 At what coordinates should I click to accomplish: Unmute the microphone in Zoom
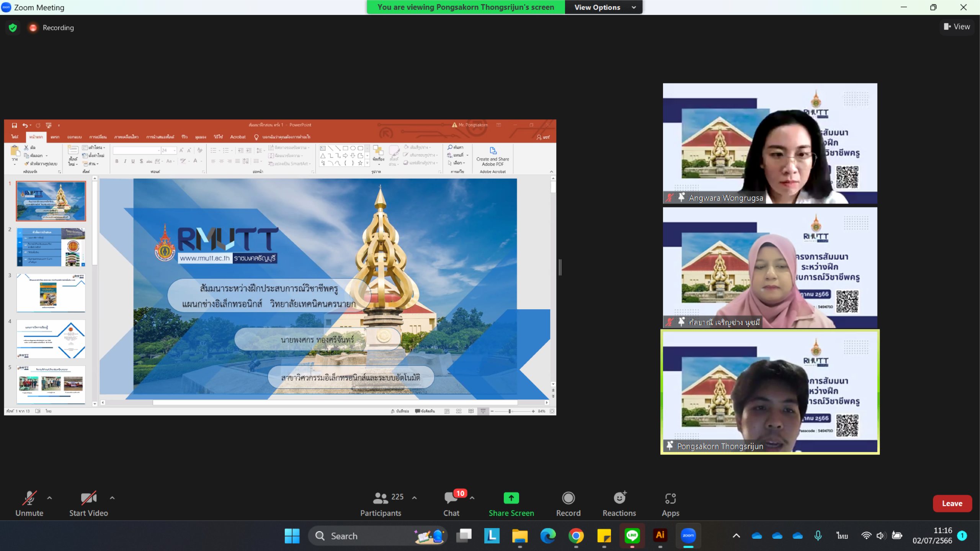29,504
